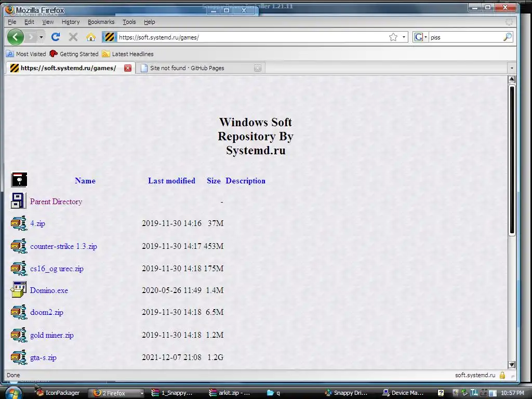532x399 pixels.
Task: Open the Bookmarks menu
Action: (x=101, y=22)
